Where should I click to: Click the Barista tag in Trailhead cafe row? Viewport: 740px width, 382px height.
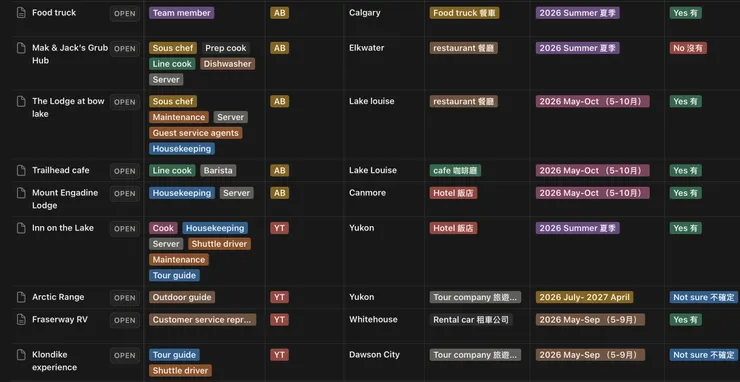point(218,170)
